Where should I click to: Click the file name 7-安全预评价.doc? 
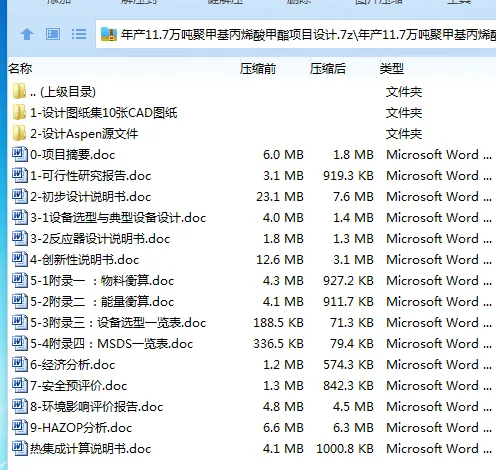(79, 386)
